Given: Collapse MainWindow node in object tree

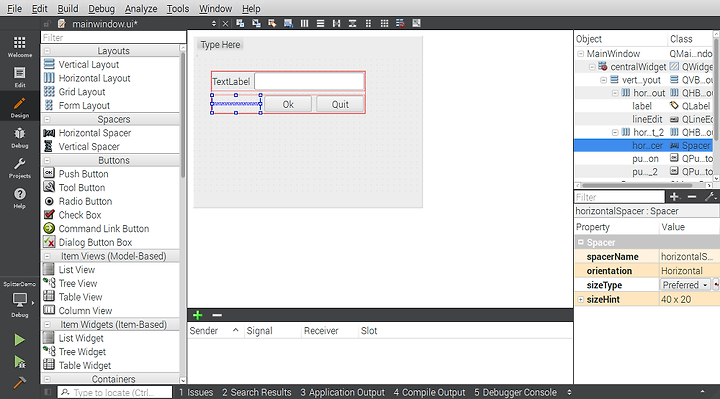Looking at the screenshot, I should pos(580,54).
